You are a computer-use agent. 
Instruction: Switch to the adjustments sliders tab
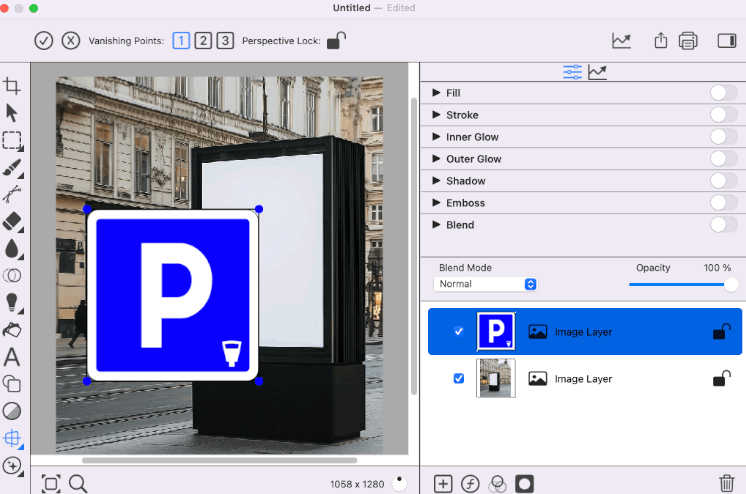tap(572, 72)
